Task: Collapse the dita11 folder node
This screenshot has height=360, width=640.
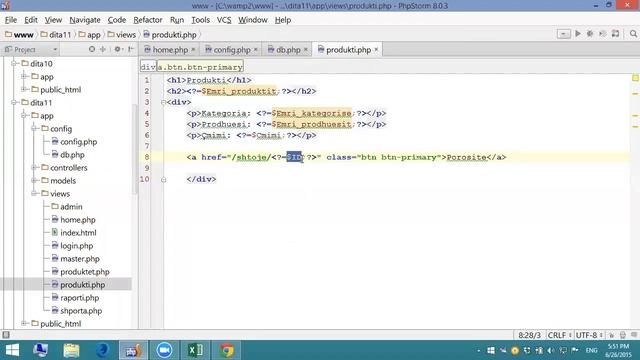Action: [x=14, y=102]
